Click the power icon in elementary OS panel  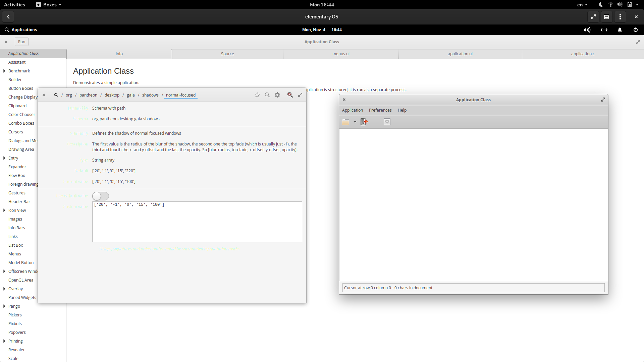tap(636, 30)
